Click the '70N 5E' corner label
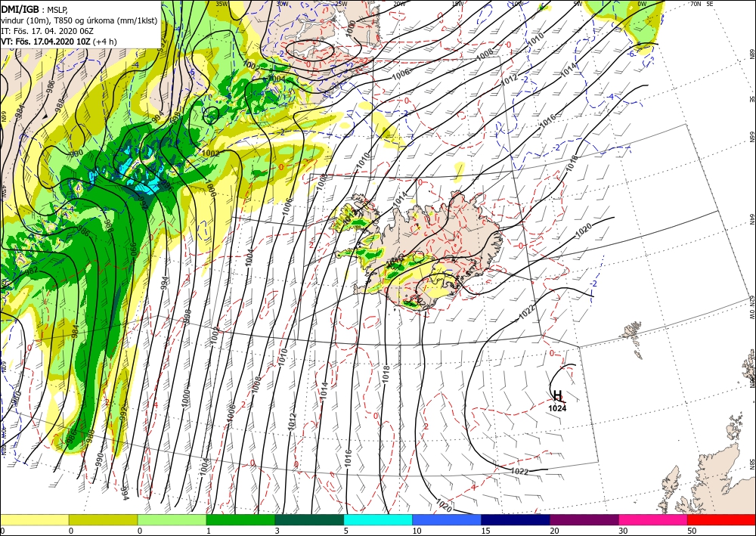Screen dimensions: 756x536 [702, 4]
